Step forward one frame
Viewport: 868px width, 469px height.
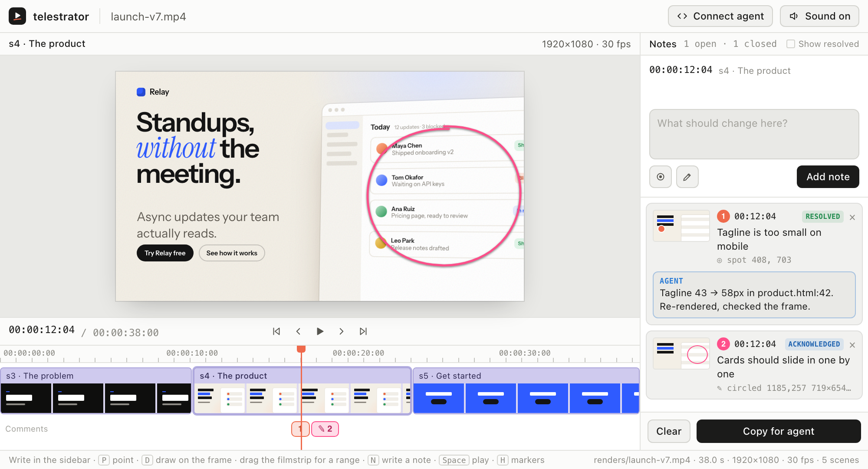[x=342, y=331]
